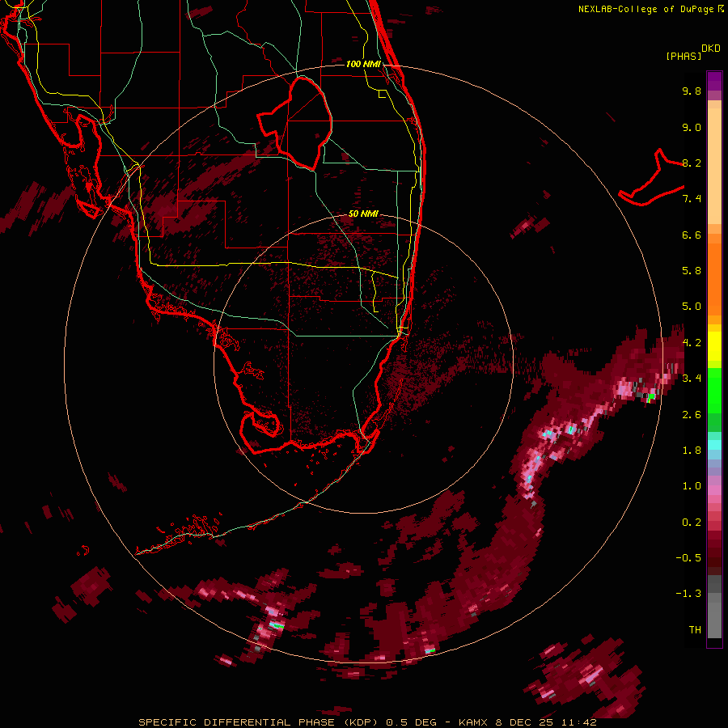Click the Specific Differential Phase caption text
Viewport: 728px width, 728px height.
367,722
